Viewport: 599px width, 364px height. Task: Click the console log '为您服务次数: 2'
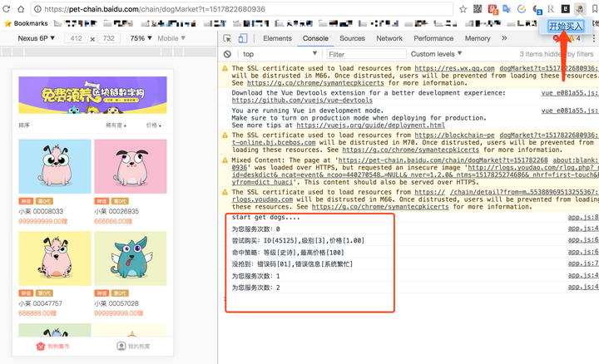[256, 288]
